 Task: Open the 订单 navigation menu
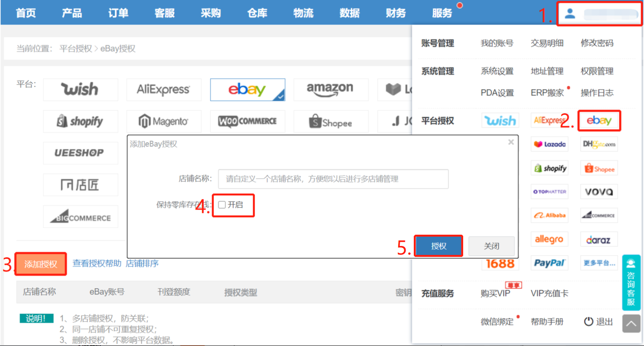[x=118, y=13]
